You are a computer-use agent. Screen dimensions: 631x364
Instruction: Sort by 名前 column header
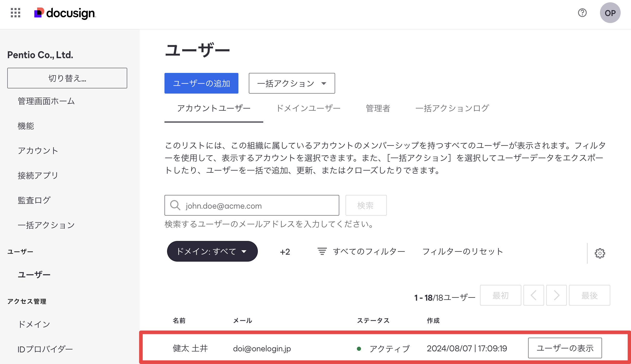[179, 321]
